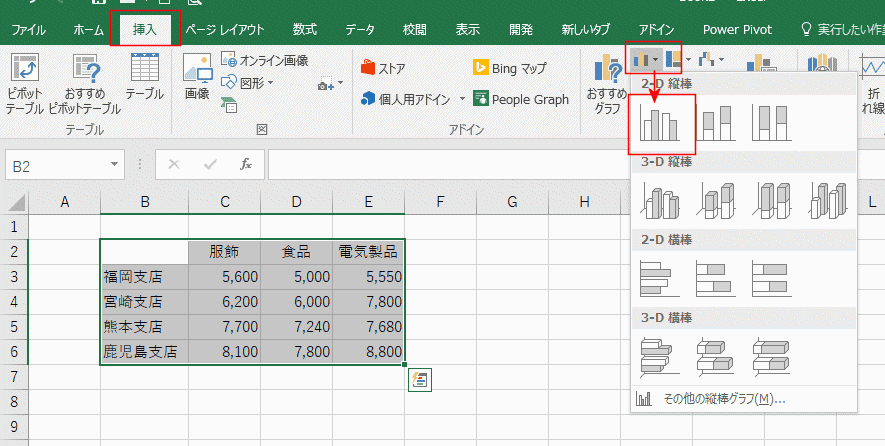The height and width of the screenshot is (446, 885).
Task: Switch to the 挿入 tab
Action: coord(145,30)
